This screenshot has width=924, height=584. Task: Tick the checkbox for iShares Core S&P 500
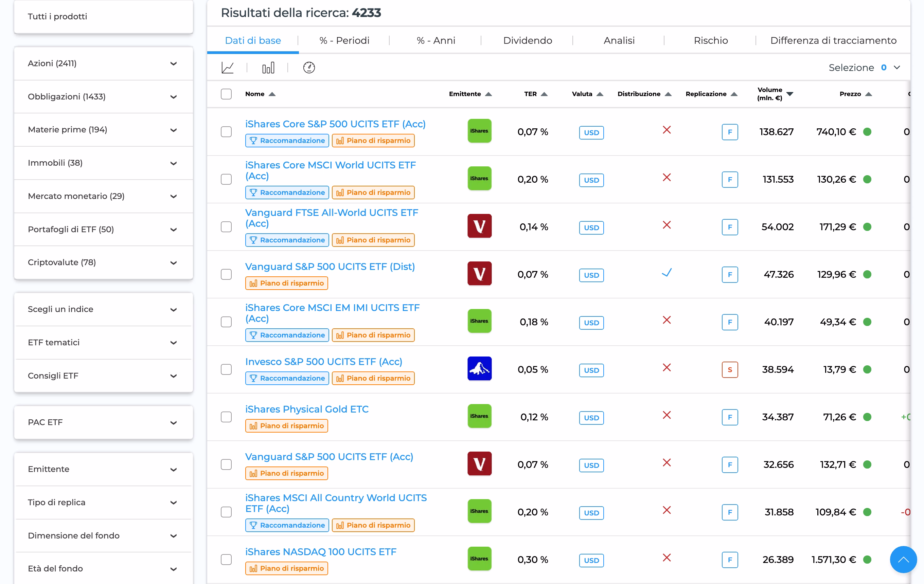226,132
